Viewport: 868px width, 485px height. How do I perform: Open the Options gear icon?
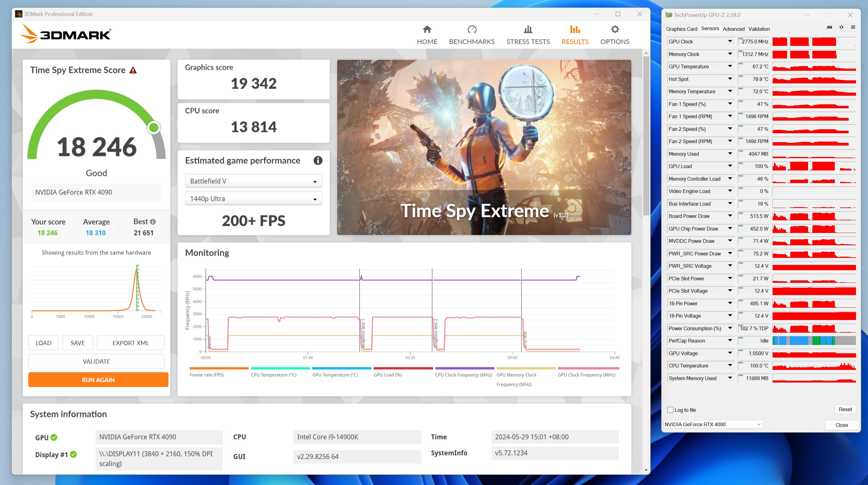coord(615,30)
